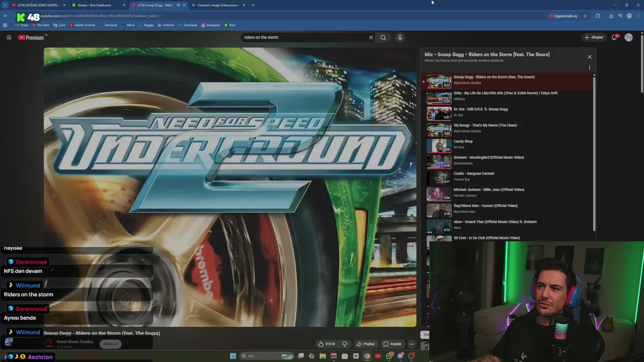Open the YouTube app taskbar icon
This screenshot has height=362, width=644.
tap(378, 356)
